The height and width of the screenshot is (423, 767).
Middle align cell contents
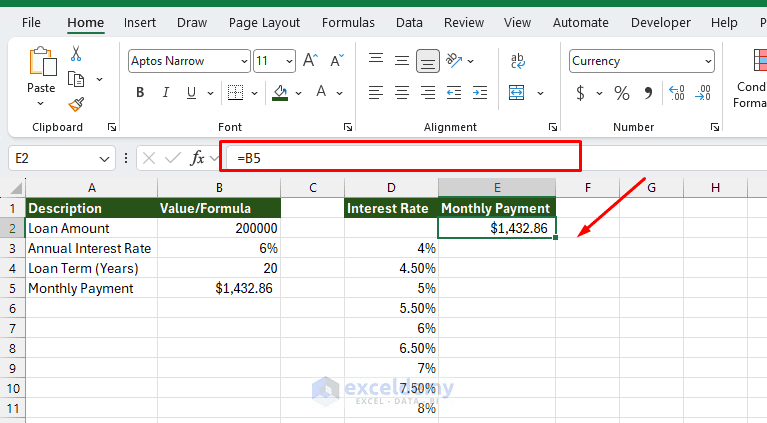[402, 61]
